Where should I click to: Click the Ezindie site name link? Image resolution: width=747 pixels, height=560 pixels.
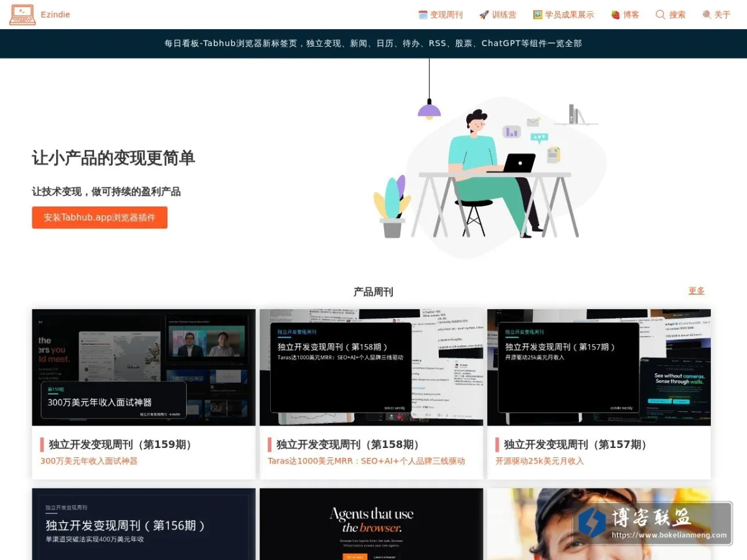[x=55, y=14]
